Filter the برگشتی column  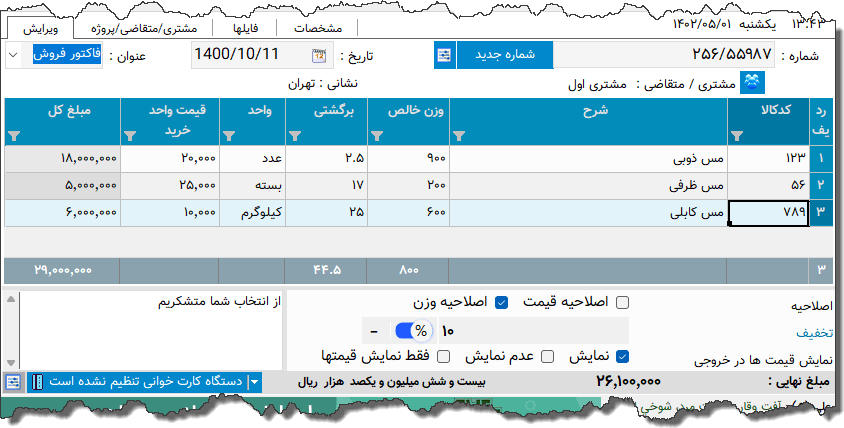point(294,136)
